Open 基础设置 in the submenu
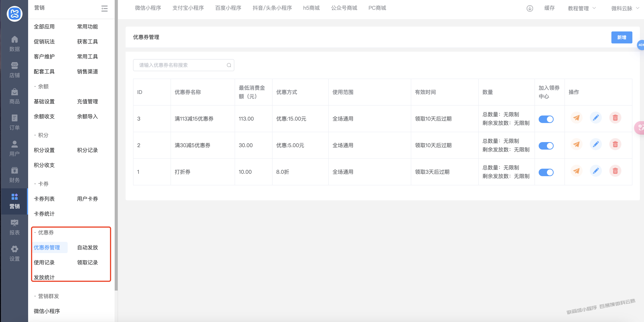Viewport: 644px width, 322px height. 44,101
